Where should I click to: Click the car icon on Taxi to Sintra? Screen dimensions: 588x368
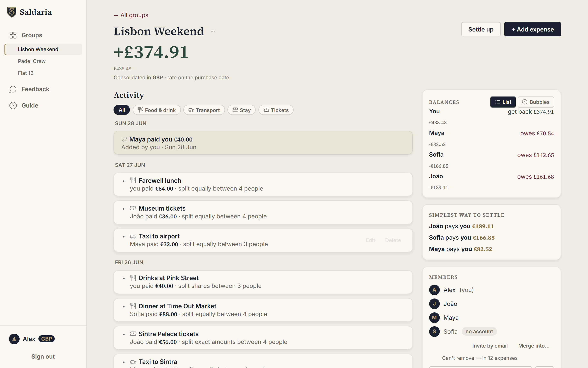[x=133, y=362]
